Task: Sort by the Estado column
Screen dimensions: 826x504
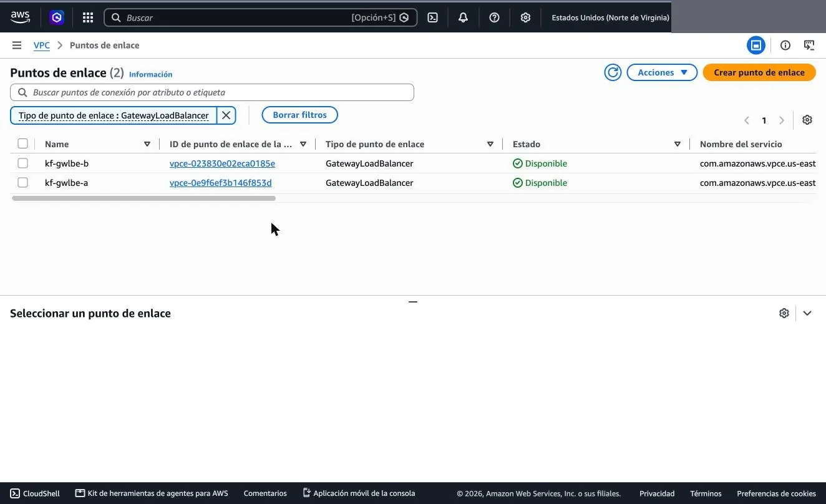Action: (678, 144)
